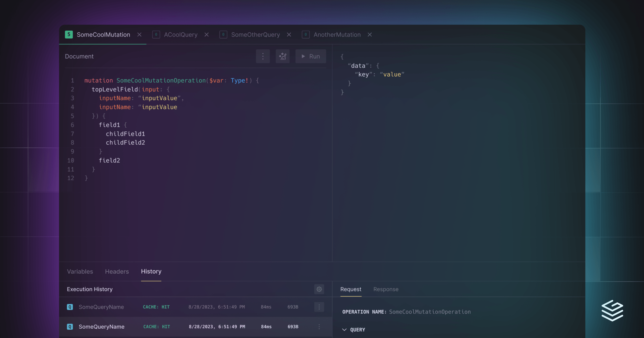Screen dimensions: 644x338
Task: Run the mutation document
Action: (x=311, y=56)
